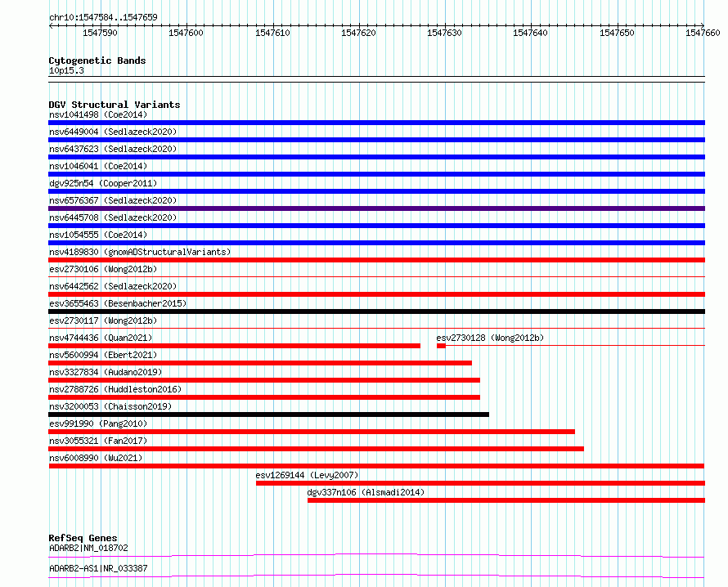Click ruler position 1547620
728x587 pixels.
pos(358,33)
